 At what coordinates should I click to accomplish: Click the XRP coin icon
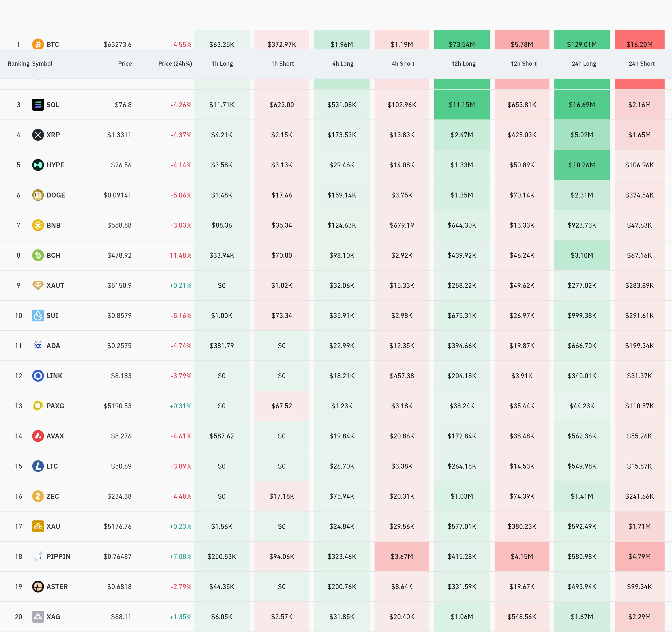pyautogui.click(x=38, y=135)
